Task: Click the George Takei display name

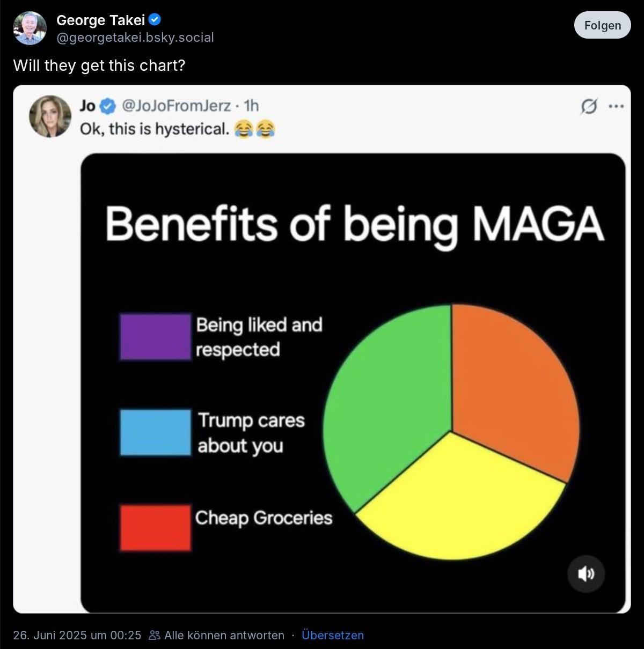Action: pos(100,20)
